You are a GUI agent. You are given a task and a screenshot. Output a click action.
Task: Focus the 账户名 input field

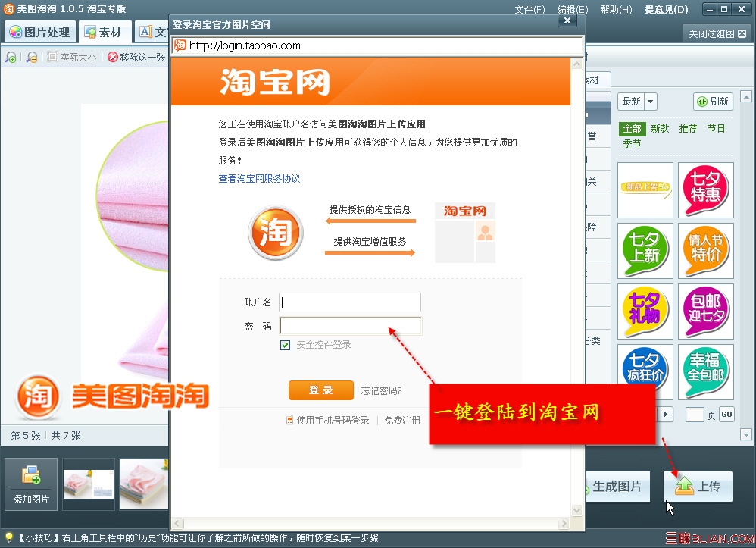click(350, 302)
